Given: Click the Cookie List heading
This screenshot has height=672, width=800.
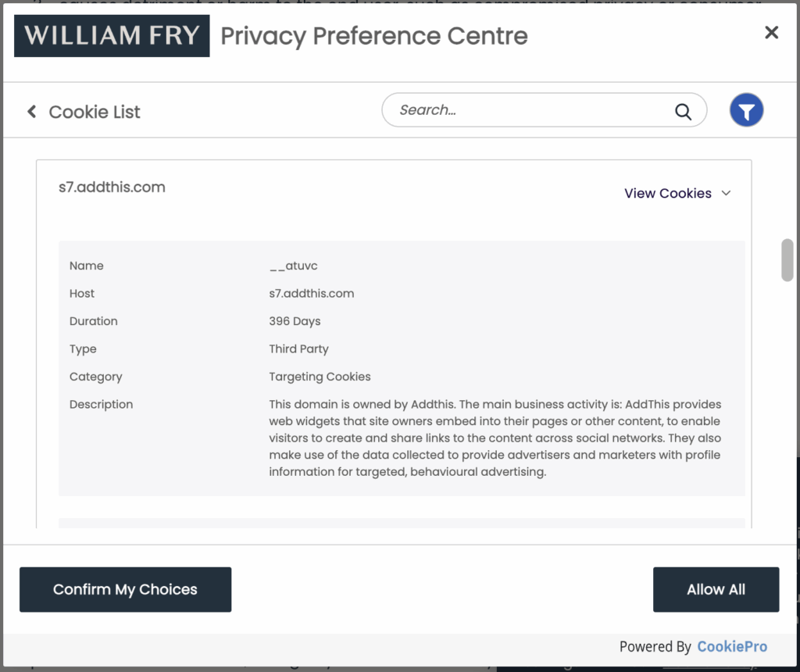Looking at the screenshot, I should (95, 112).
